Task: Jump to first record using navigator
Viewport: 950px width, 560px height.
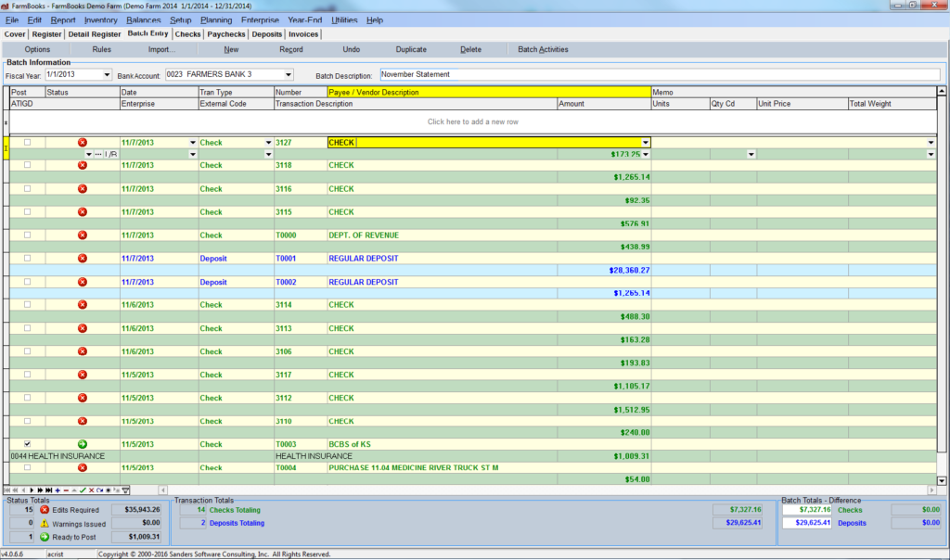Action: point(7,490)
